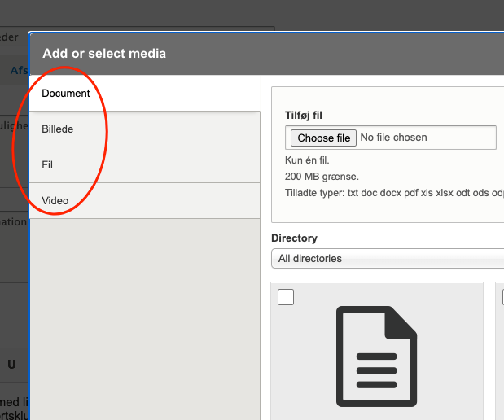Click the Tilladte typer allowed file types text
Screen dimensions: 504x420
tap(391, 193)
